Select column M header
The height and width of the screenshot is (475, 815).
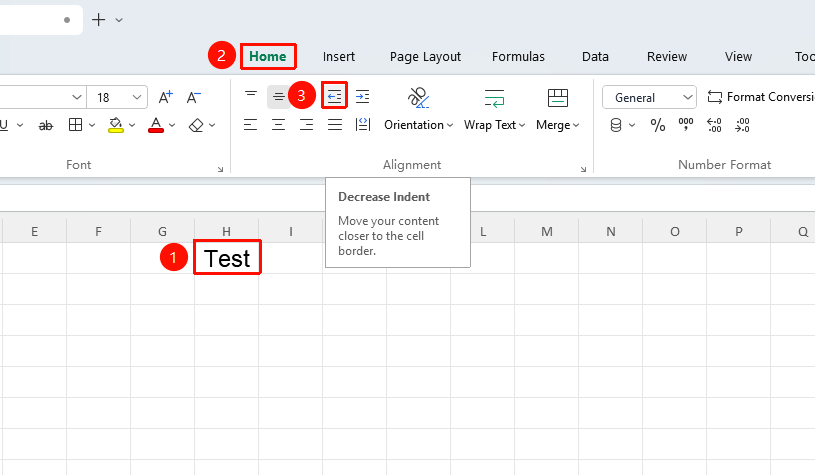pos(547,231)
